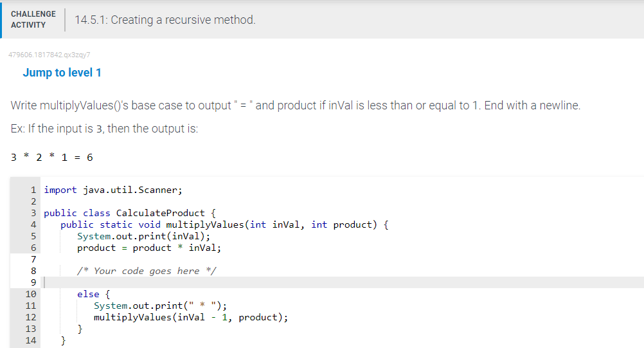
Task: Click the else keyword on line 10
Action: [88, 294]
